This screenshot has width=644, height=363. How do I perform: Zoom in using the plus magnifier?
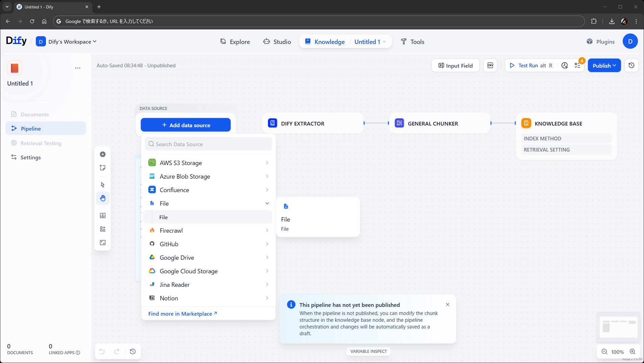pos(633,352)
